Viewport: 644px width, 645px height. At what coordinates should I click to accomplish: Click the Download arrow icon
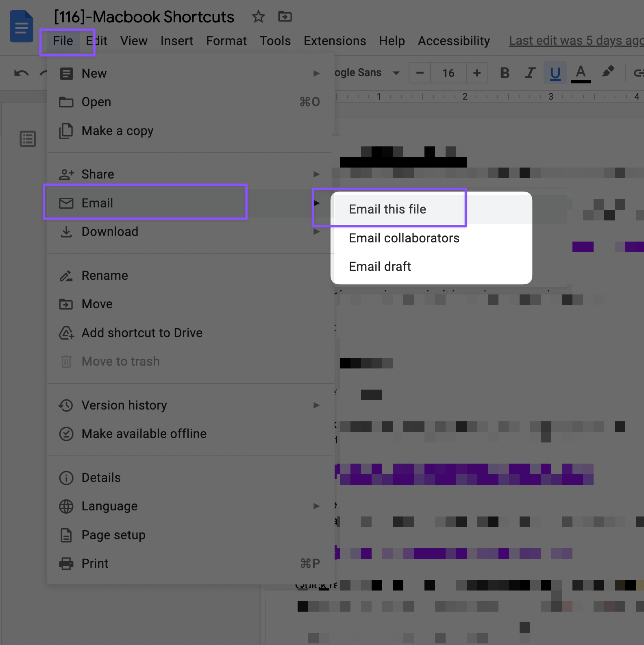(66, 232)
